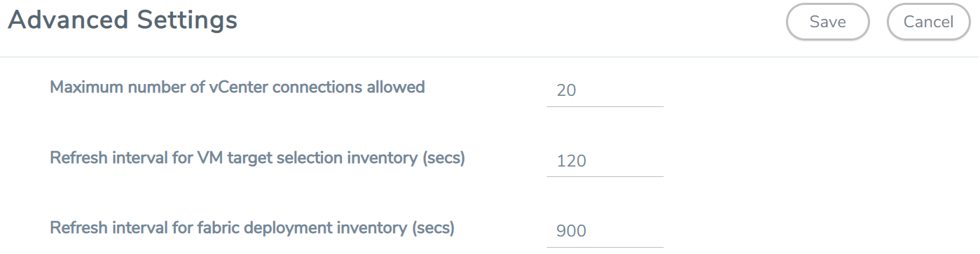
Task: Click the Advanced Settings page heading
Action: [x=123, y=20]
